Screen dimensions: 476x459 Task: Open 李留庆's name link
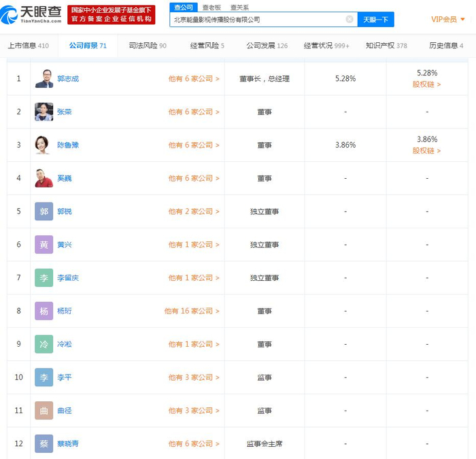(x=68, y=277)
